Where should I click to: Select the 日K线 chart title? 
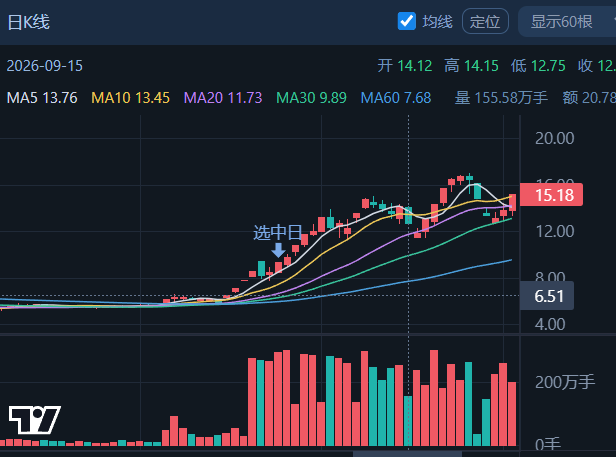click(29, 22)
